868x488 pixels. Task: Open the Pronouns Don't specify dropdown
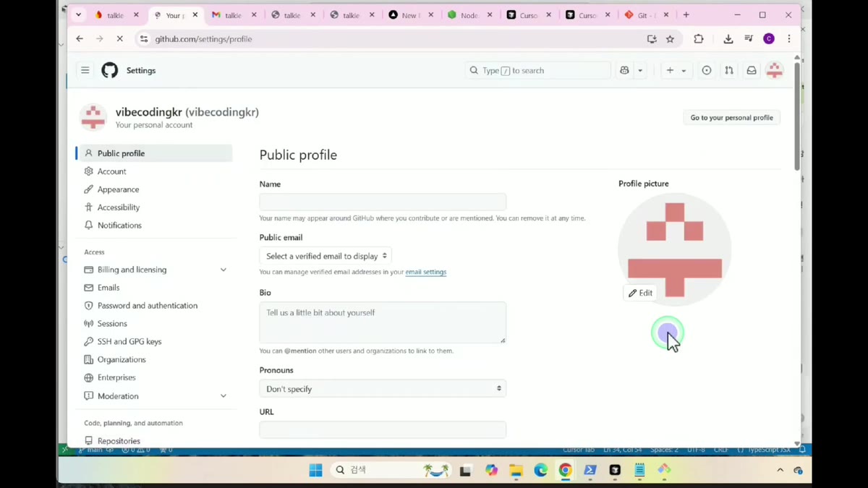coord(383,388)
